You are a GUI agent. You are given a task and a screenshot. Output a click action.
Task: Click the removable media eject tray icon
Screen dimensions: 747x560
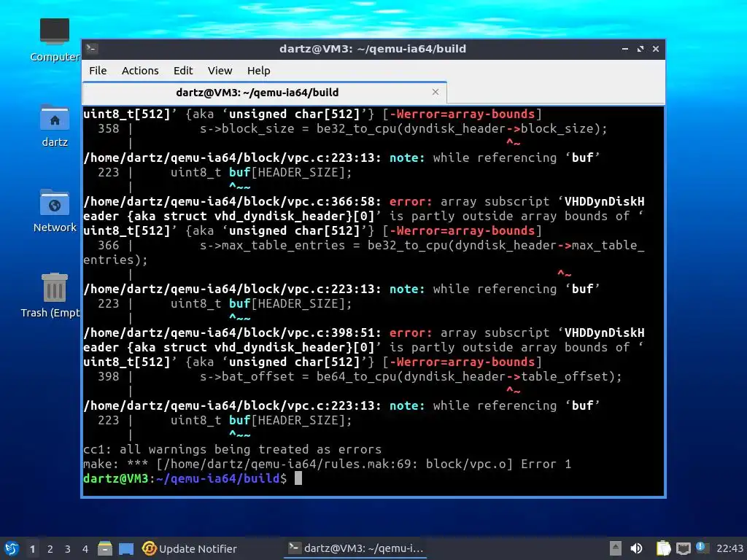click(616, 548)
